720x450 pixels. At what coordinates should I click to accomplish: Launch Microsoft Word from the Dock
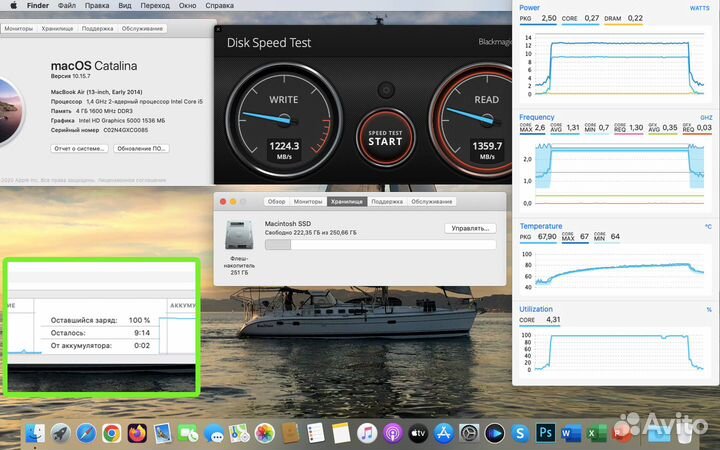tap(571, 433)
